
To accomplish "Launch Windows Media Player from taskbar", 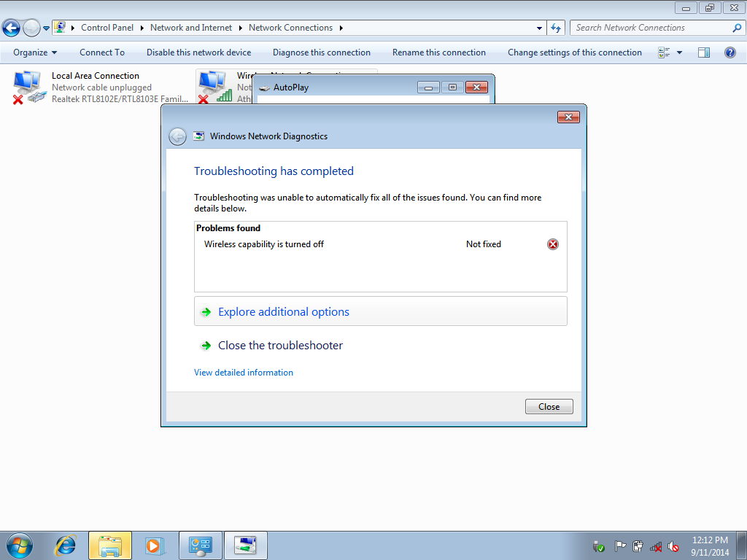I will point(155,545).
